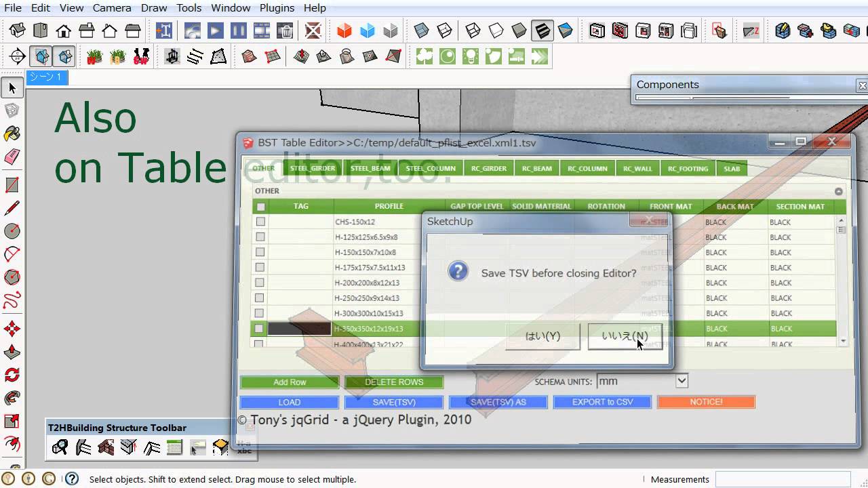Select the arrow Select tool
Image resolution: width=868 pixels, height=488 pixels.
12,87
